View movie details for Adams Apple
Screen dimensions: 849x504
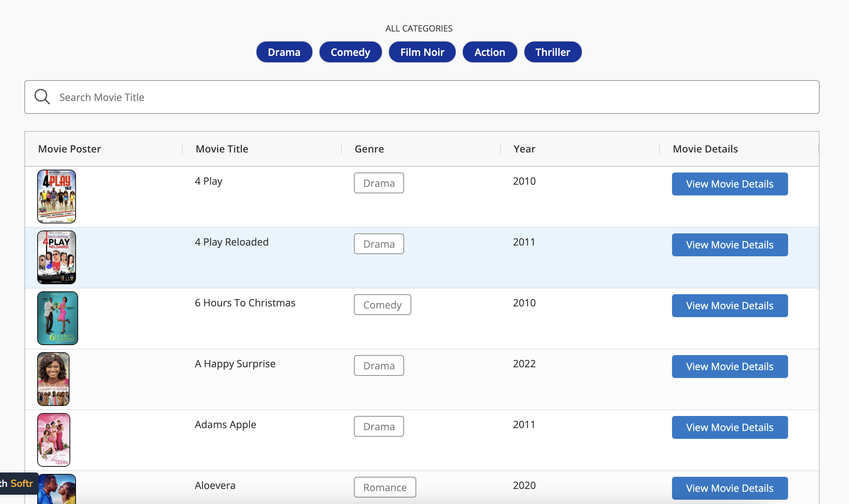click(729, 427)
